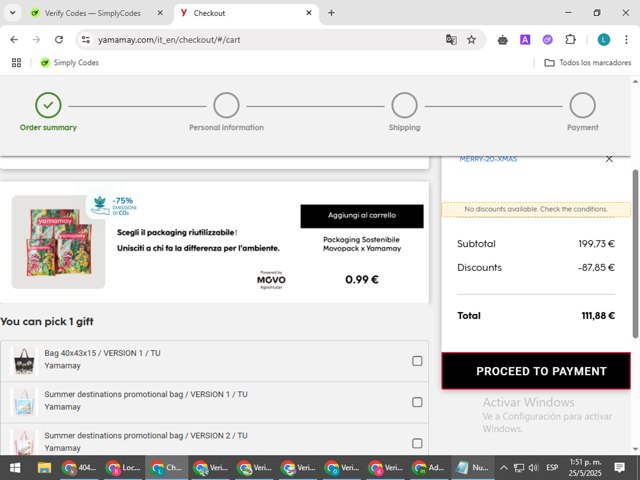This screenshot has width=640, height=480.
Task: Click the MOVO logo
Action: point(271,280)
